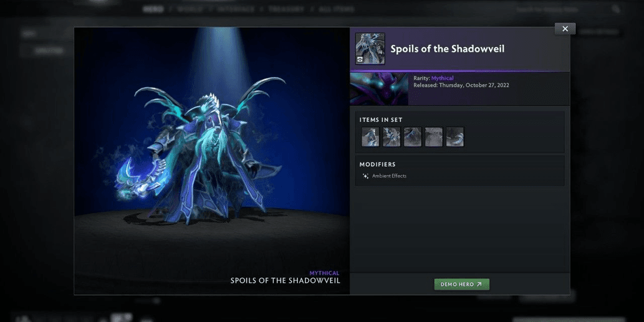Click the 'Spoils of the Shadowveil' header title
The image size is (644, 322).
click(x=447, y=49)
